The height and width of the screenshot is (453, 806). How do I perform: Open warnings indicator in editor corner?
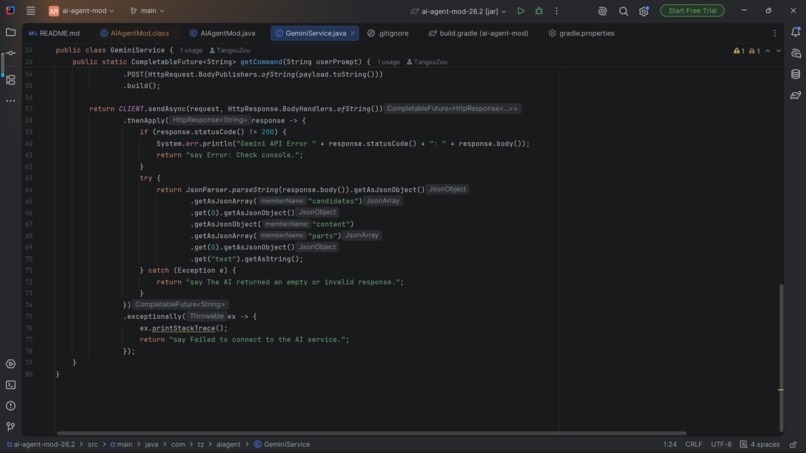pos(746,51)
